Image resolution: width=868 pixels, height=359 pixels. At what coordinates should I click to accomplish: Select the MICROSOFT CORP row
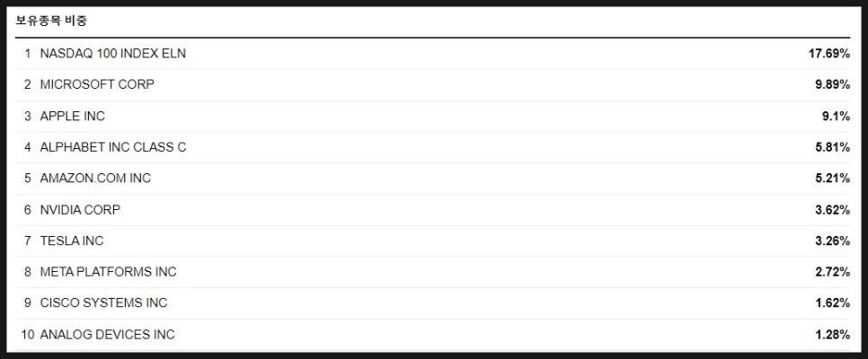432,84
